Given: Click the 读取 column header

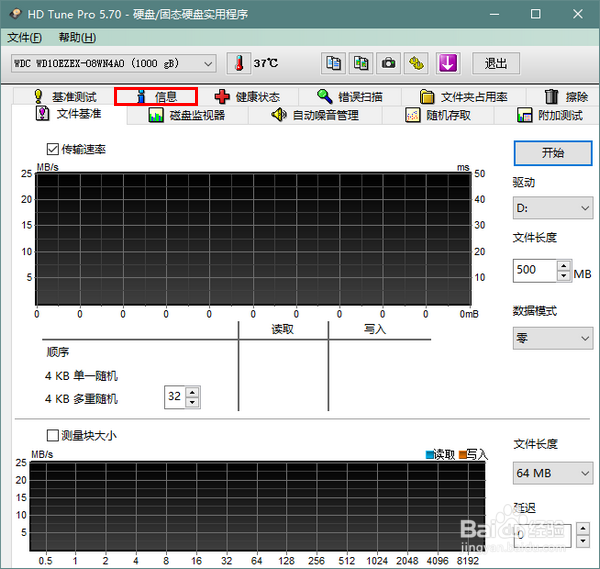Looking at the screenshot, I should 282,329.
